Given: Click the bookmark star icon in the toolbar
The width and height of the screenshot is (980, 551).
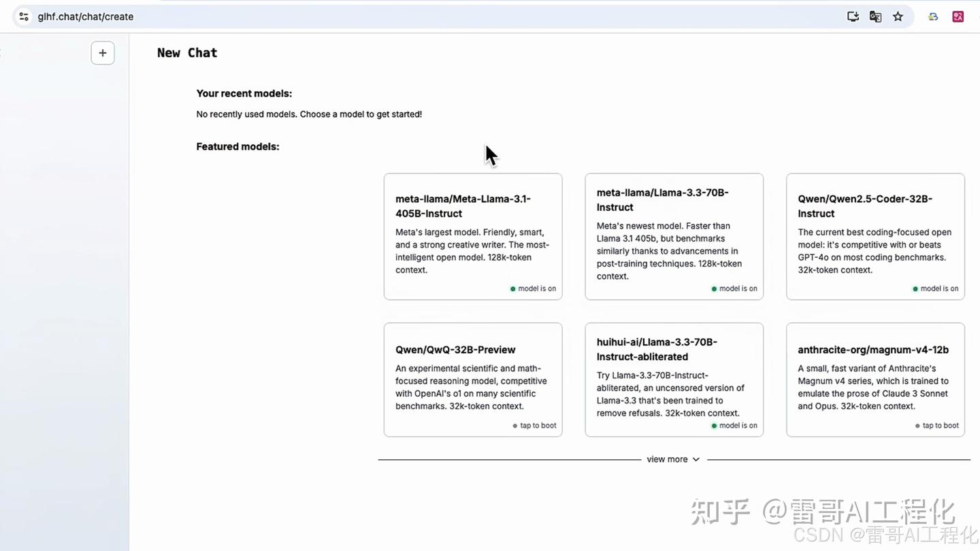Looking at the screenshot, I should click(898, 16).
